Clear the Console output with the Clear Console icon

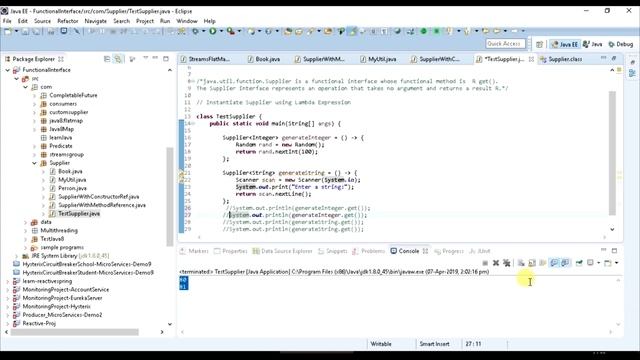point(521,263)
